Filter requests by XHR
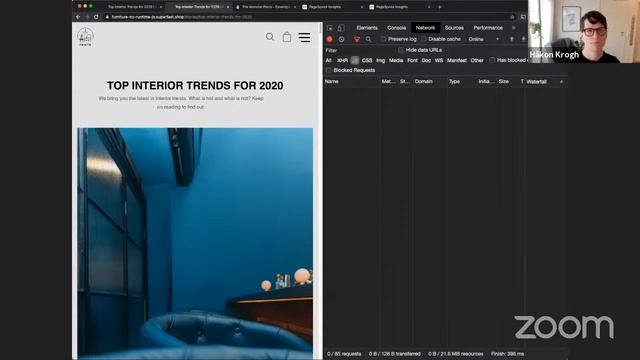 click(342, 60)
